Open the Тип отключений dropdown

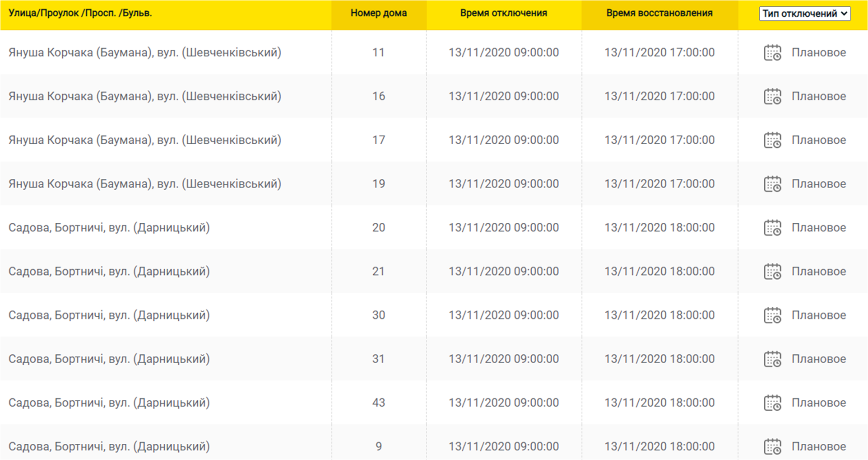[804, 14]
